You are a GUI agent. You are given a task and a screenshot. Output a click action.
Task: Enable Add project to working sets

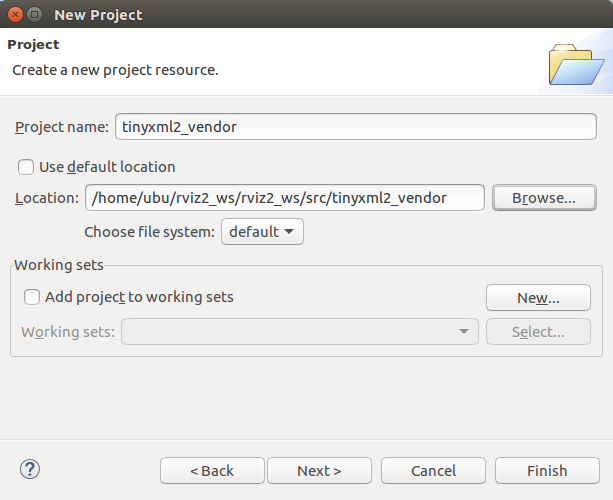(x=33, y=297)
